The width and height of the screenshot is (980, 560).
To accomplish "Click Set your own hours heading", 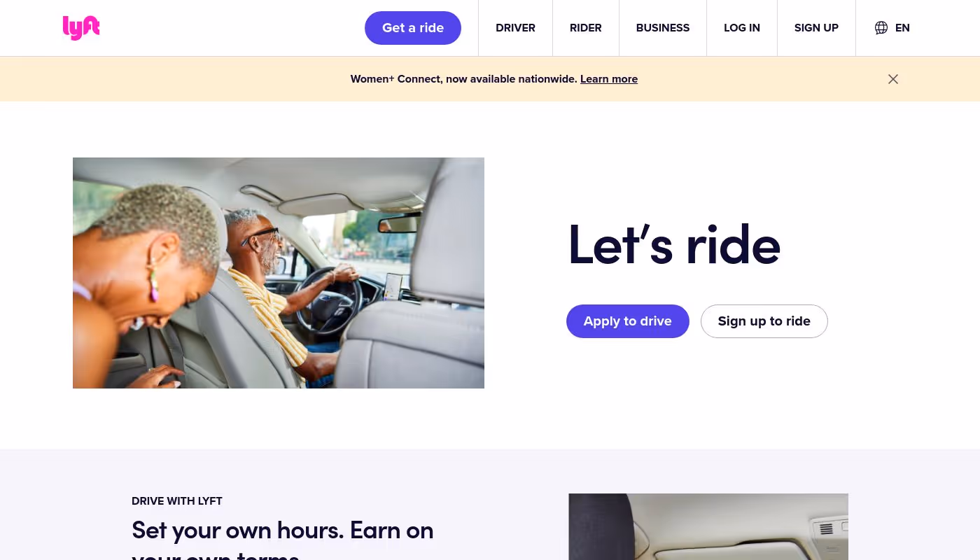I will coord(283,539).
